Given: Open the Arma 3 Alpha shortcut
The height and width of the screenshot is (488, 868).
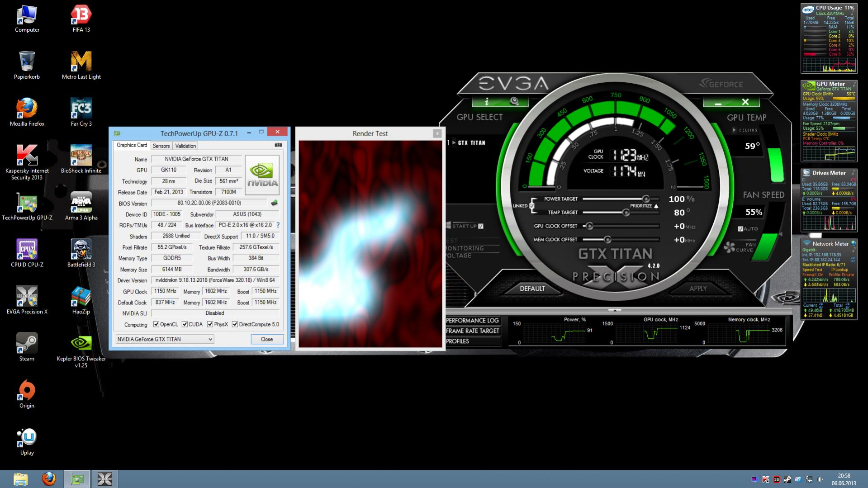Looking at the screenshot, I should pyautogui.click(x=81, y=206).
